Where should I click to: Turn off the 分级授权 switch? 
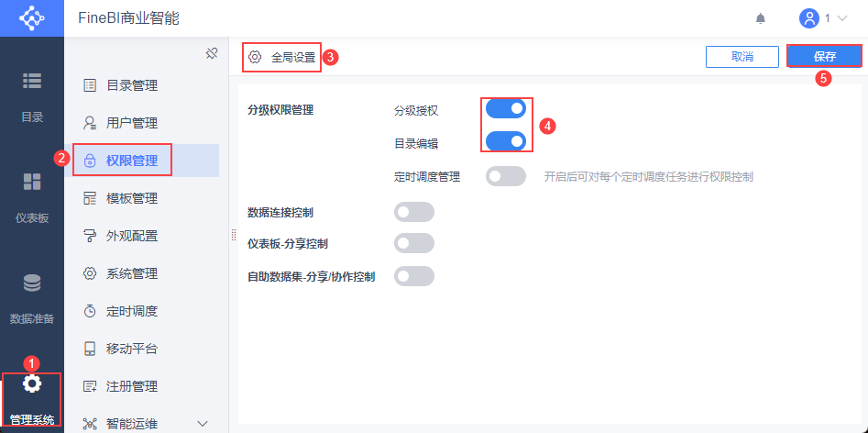pos(506,109)
